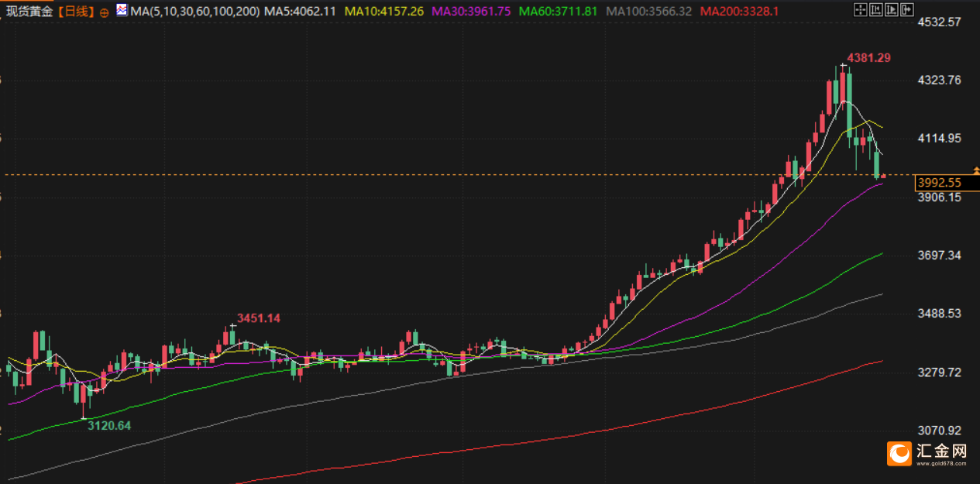Click the 4114.95 axis value
This screenshot has width=980, height=484.
click(939, 138)
